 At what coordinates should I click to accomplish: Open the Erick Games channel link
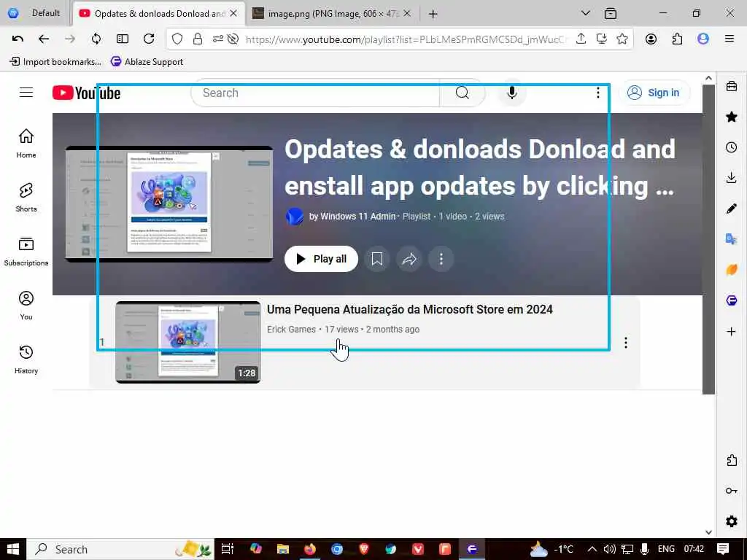click(291, 329)
